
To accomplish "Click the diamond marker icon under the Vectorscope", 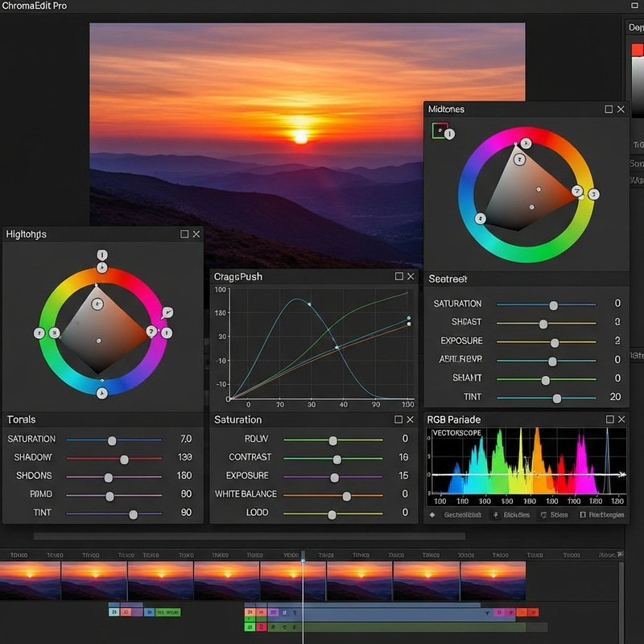I will (x=431, y=515).
